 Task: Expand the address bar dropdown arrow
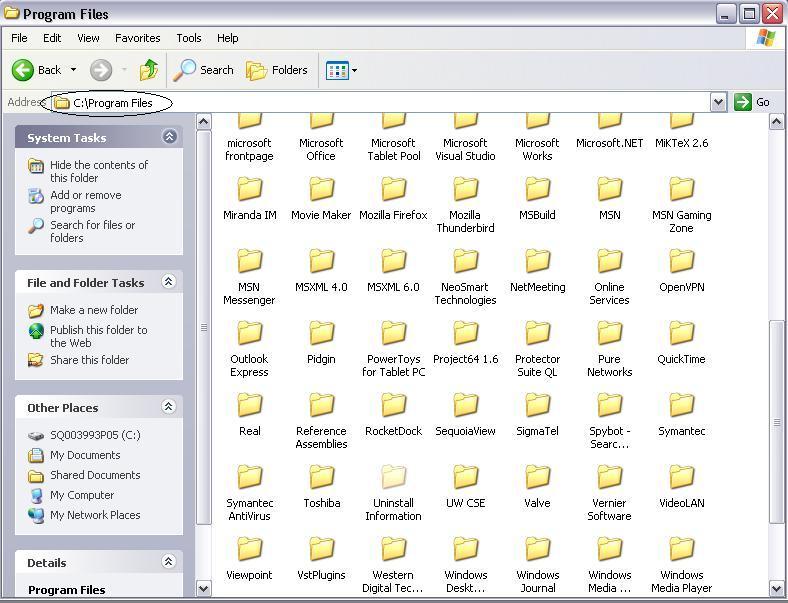coord(718,102)
